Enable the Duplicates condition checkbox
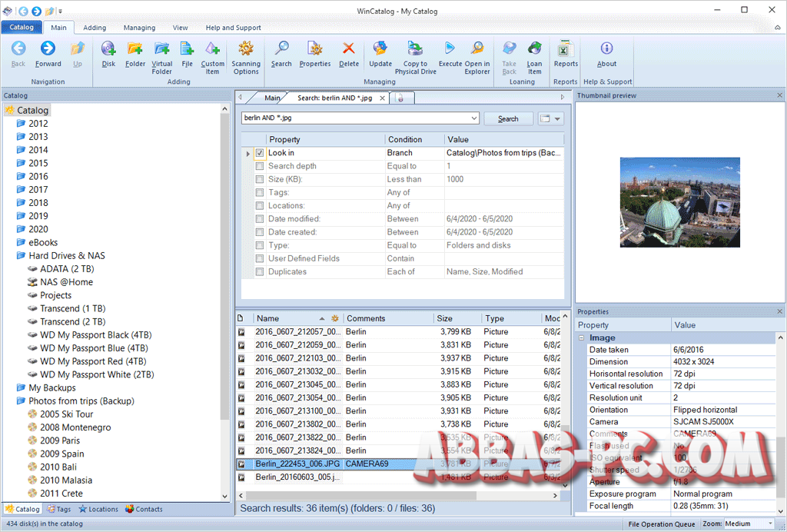The image size is (787, 532). click(260, 271)
